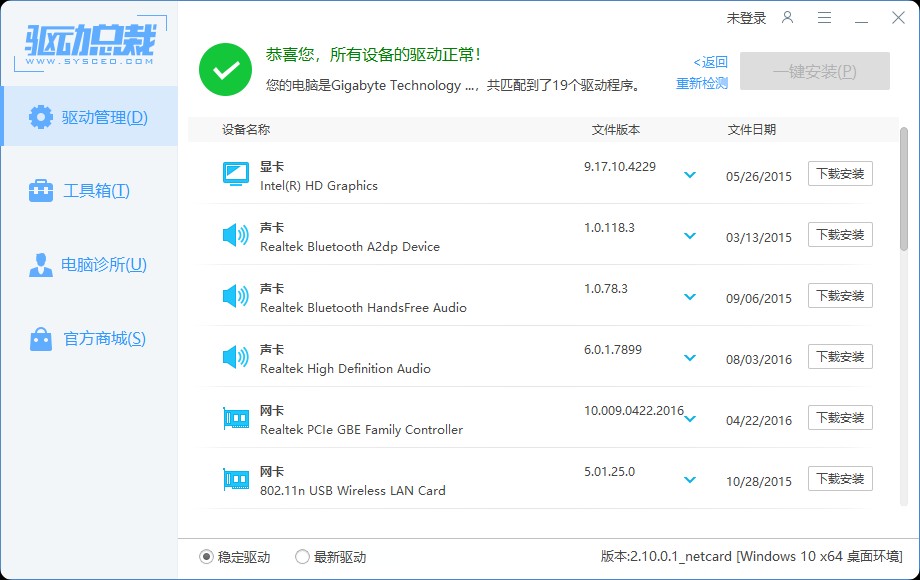Expand the 802.11n USB Wireless LAN Card row
The image size is (920, 580).
[x=690, y=478]
